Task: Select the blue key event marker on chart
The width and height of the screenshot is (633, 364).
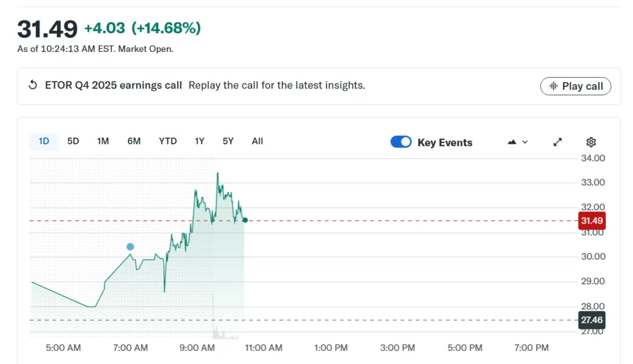Action: click(130, 246)
